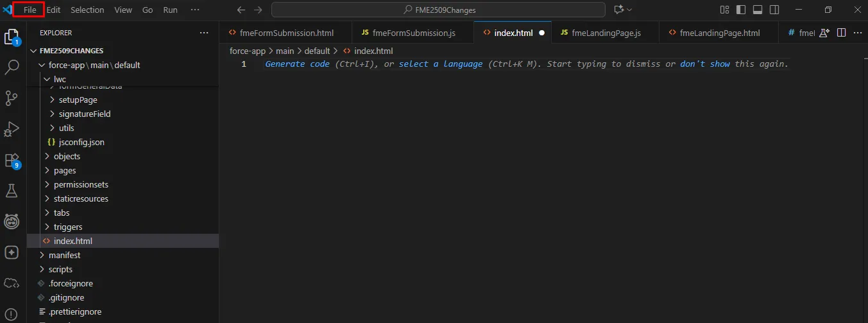Toggle the primary side bar visibility
This screenshot has width=868, height=323.
click(x=741, y=10)
